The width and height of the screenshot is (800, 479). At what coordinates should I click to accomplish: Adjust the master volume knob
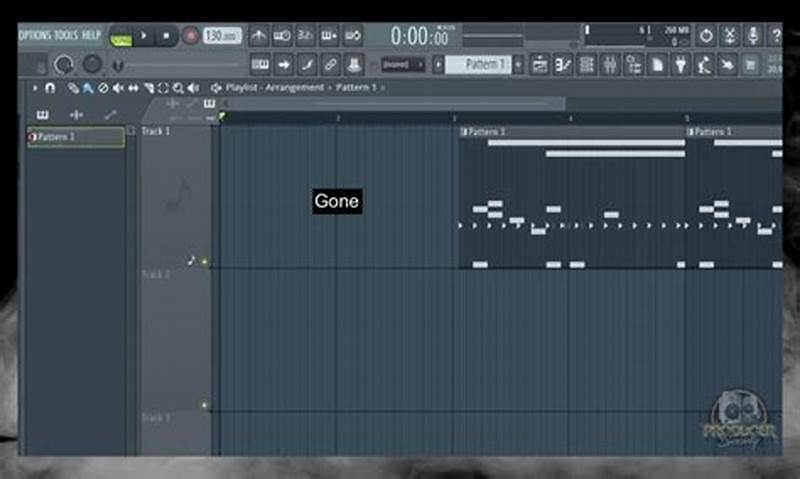[x=64, y=65]
